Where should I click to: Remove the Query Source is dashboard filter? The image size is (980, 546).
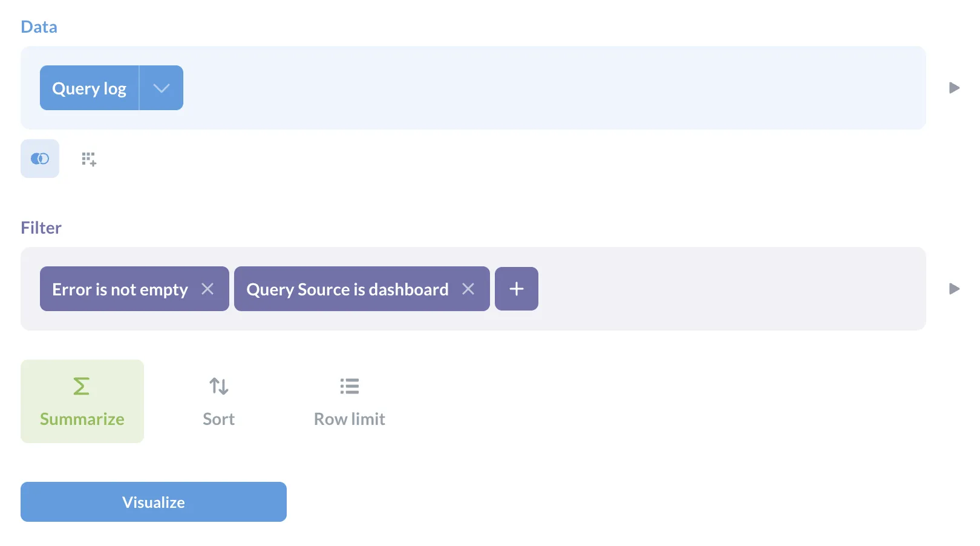(x=468, y=289)
